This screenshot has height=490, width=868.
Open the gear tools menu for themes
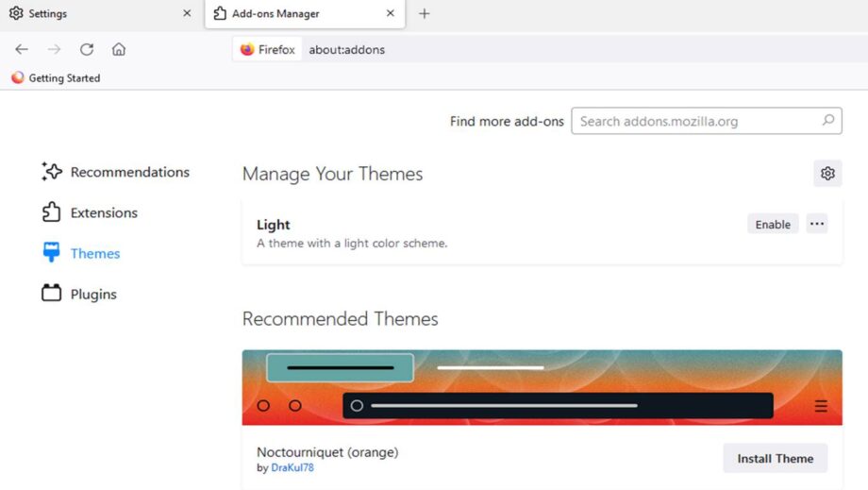pos(827,174)
